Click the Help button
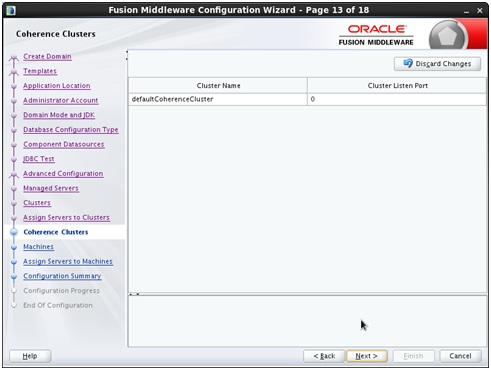This screenshot has height=370, width=491. [30, 356]
